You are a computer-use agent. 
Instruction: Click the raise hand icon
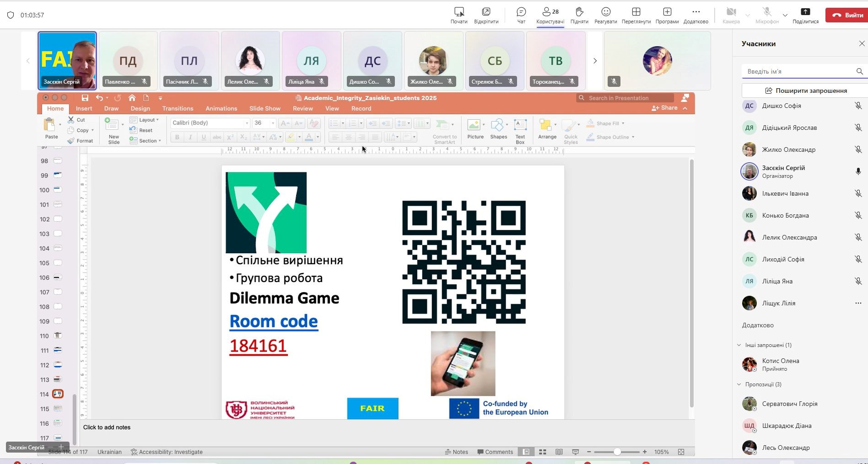(x=579, y=15)
